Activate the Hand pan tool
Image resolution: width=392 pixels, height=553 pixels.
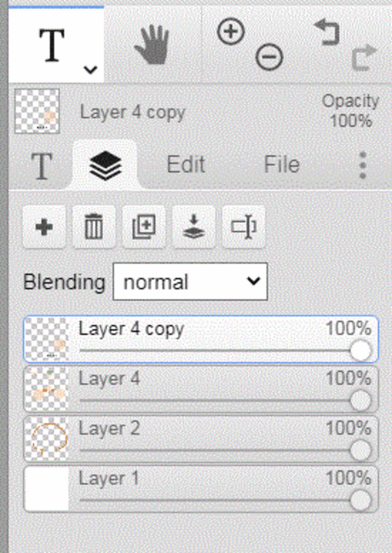(152, 44)
